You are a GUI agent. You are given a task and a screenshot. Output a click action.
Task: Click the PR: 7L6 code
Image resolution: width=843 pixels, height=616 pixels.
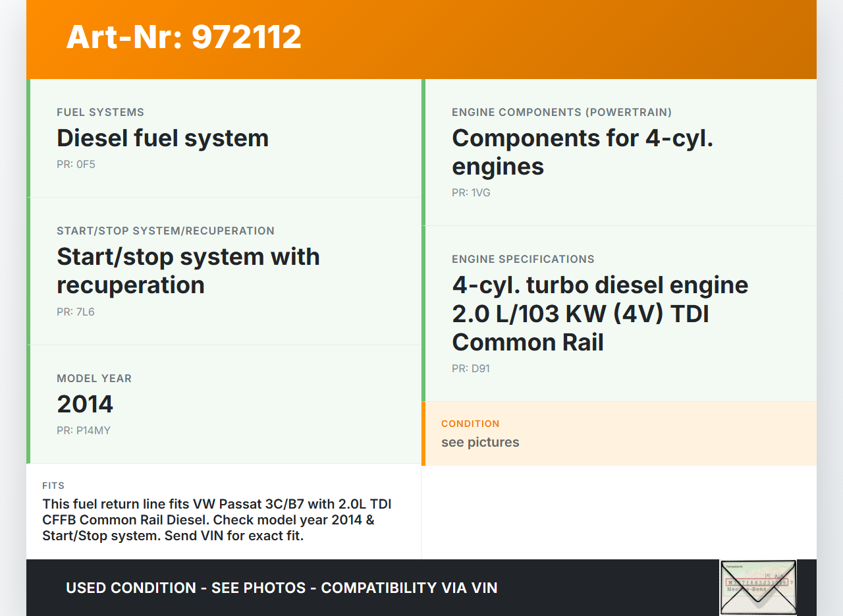[76, 312]
